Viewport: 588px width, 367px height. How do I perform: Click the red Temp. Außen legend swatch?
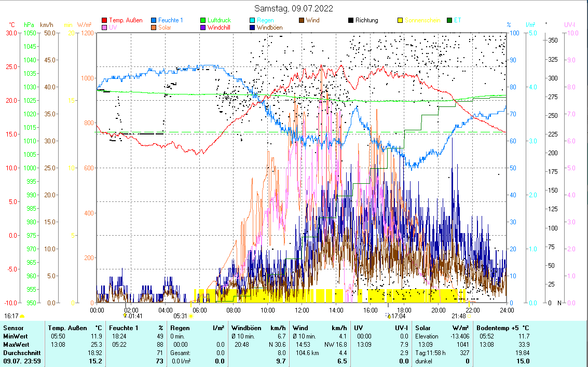tap(104, 21)
